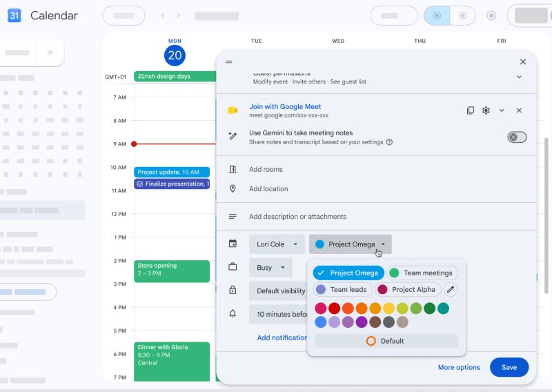Save the event
This screenshot has height=392, width=552.
(x=509, y=367)
